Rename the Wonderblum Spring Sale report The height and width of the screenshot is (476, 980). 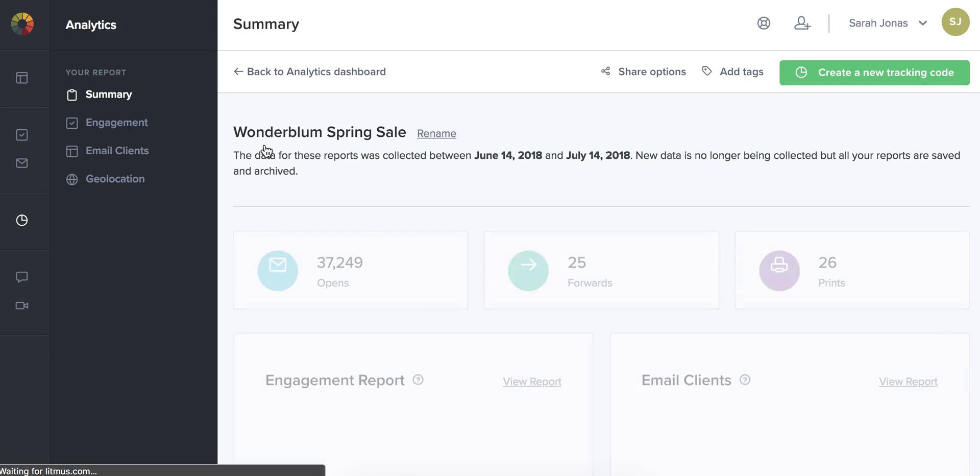pyautogui.click(x=436, y=133)
